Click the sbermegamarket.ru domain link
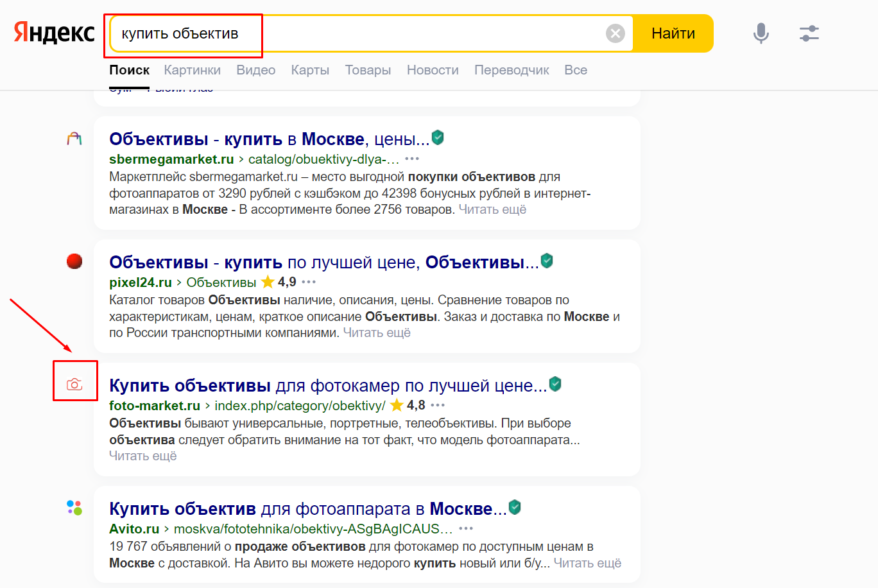The height and width of the screenshot is (588, 878). 171,159
